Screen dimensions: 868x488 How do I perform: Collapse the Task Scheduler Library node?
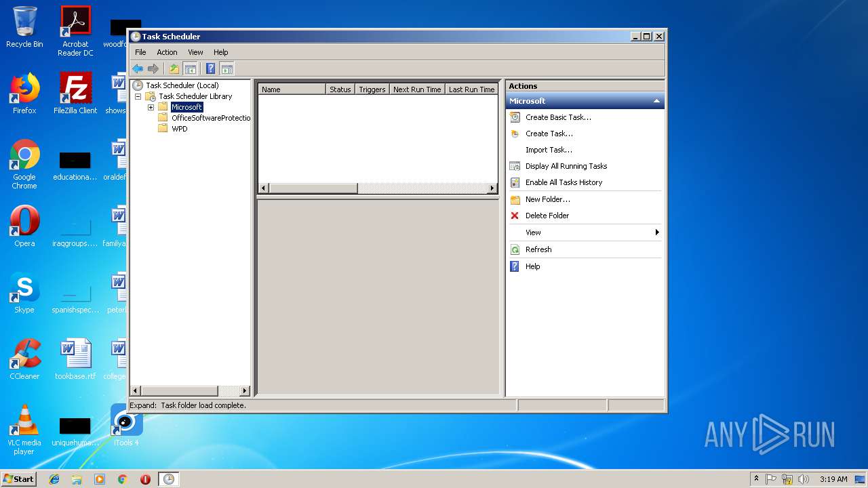click(138, 96)
